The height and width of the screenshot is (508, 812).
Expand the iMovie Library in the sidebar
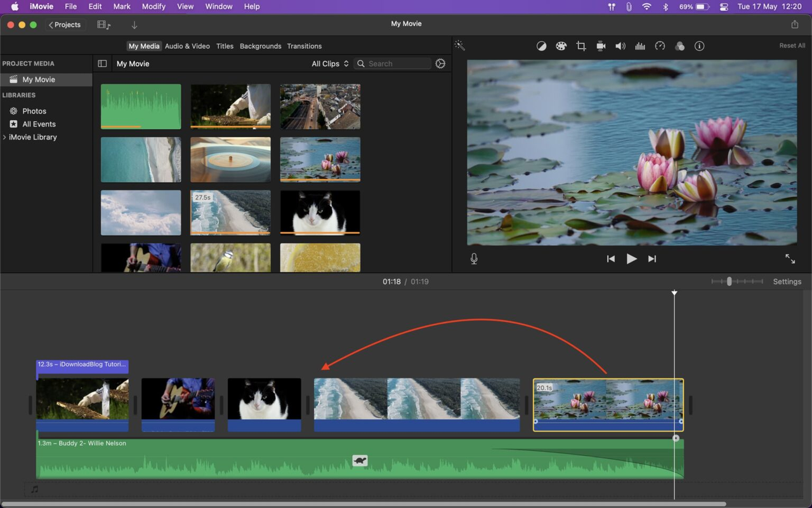tap(4, 137)
